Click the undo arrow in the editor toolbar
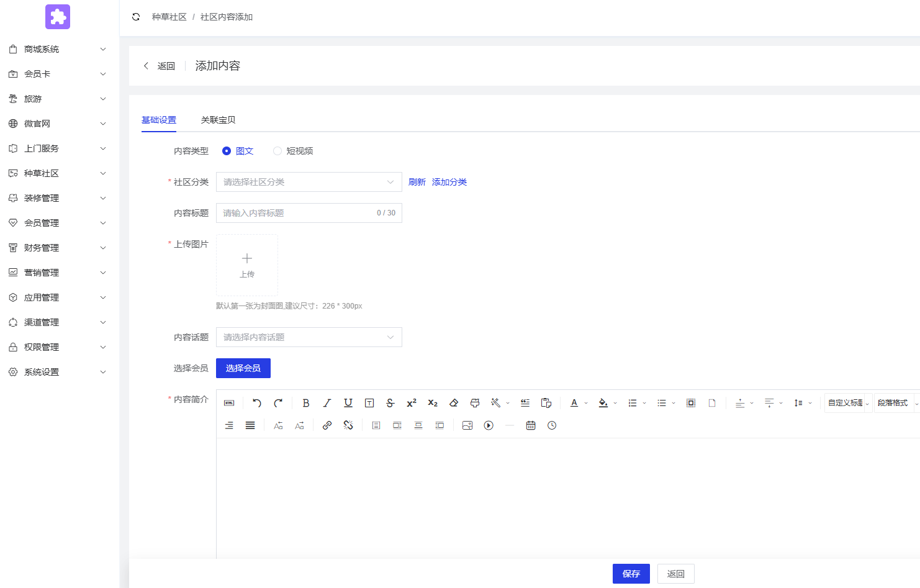Screen dimensions: 920x588 point(256,403)
